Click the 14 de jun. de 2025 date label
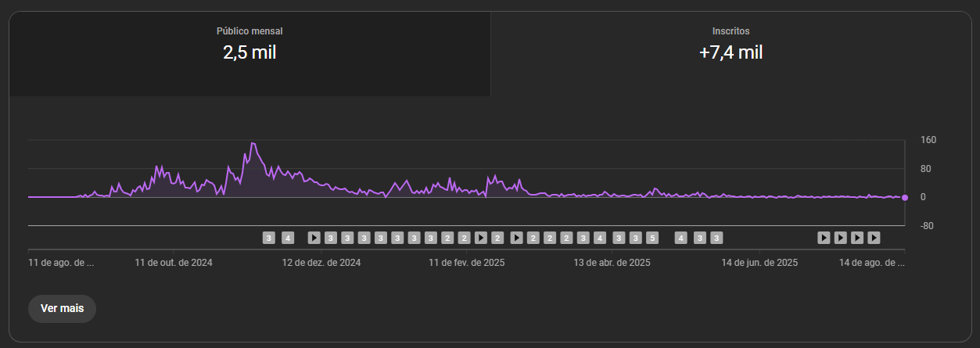The height and width of the screenshot is (348, 980). [x=759, y=263]
